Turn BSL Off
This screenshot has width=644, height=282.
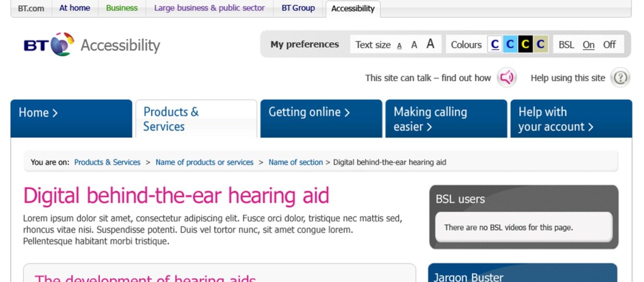[x=609, y=45]
